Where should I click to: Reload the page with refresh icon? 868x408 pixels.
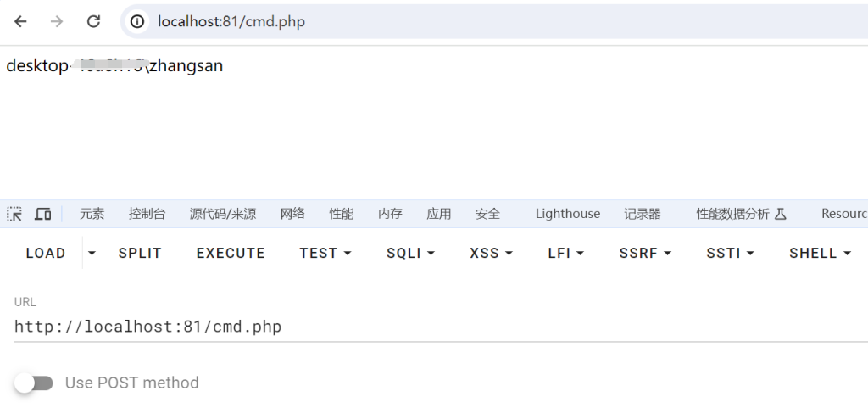pyautogui.click(x=93, y=21)
